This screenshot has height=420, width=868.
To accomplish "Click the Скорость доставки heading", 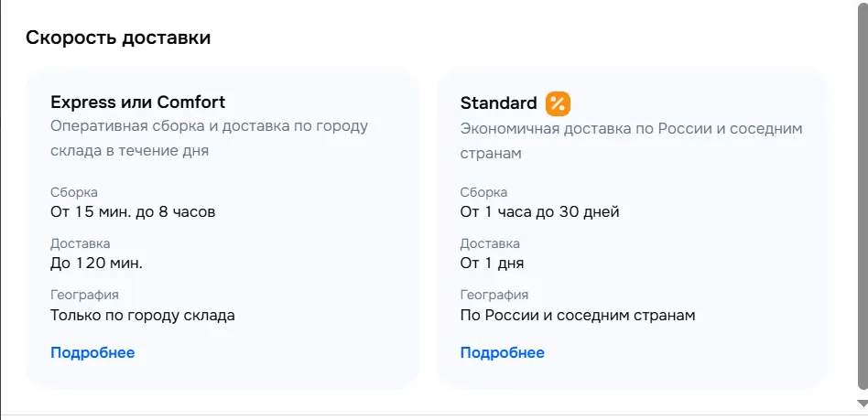I will [x=118, y=38].
